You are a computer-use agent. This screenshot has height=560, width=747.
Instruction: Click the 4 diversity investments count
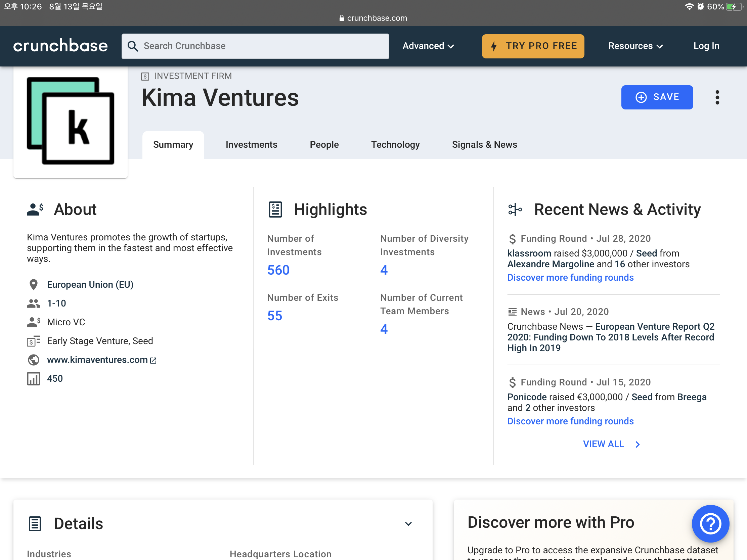[x=384, y=270]
